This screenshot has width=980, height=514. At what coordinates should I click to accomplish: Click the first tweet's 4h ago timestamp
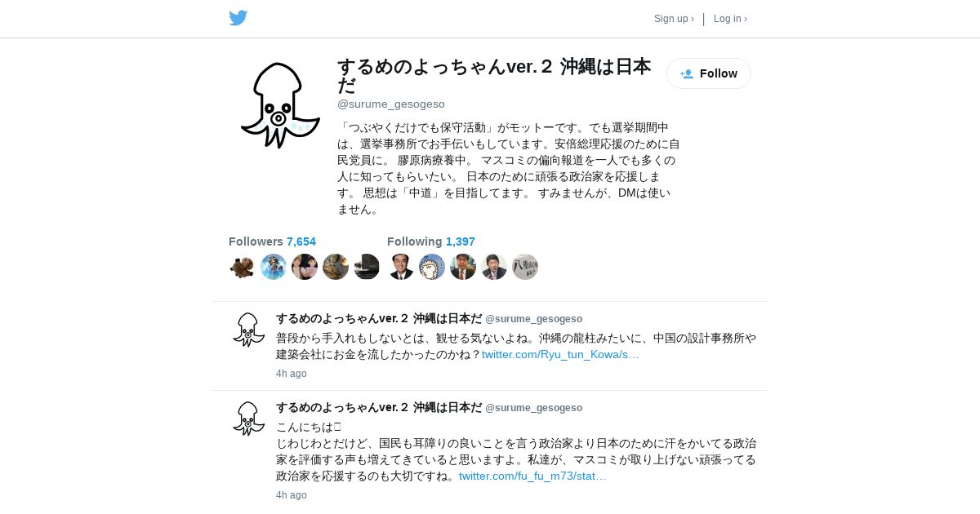[x=292, y=374]
